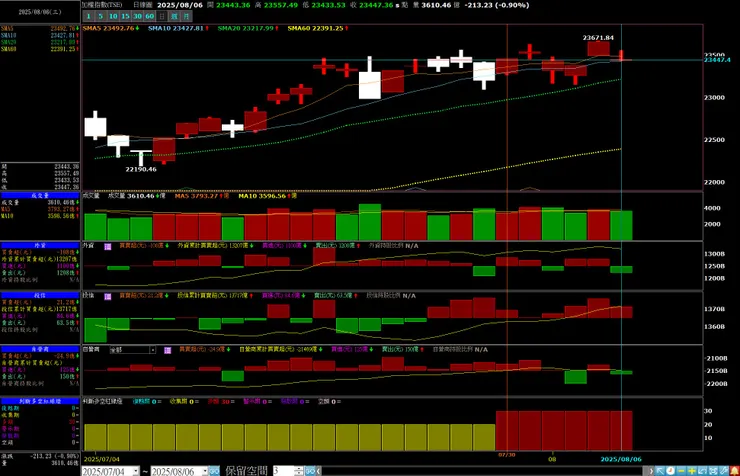This screenshot has height=476, width=740.
Task: Select the cursor arrow tool icon
Action: coord(660,471)
